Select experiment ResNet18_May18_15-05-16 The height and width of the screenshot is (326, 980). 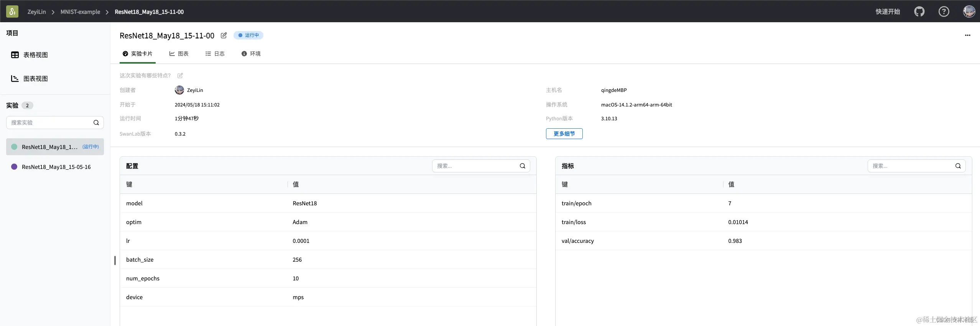coord(55,167)
